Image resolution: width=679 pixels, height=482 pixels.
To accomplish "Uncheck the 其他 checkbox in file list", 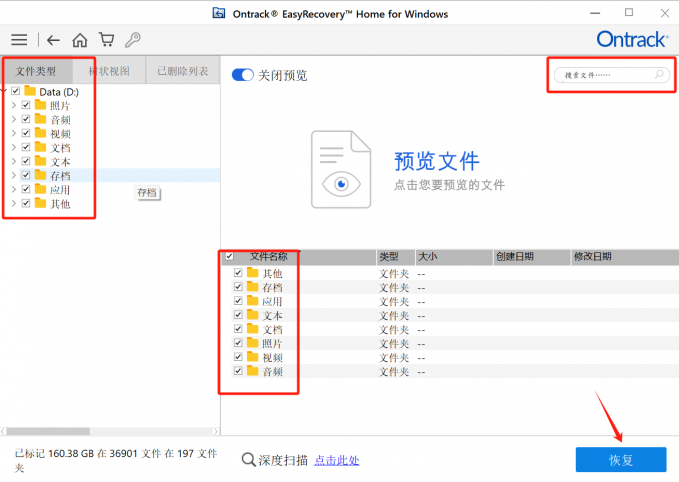I will click(x=238, y=273).
